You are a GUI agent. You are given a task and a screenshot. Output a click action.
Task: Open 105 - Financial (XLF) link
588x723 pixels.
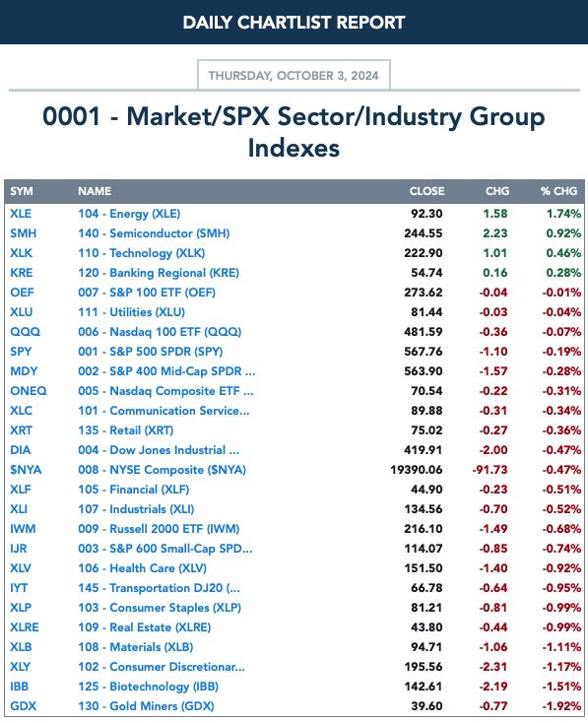[x=134, y=490]
